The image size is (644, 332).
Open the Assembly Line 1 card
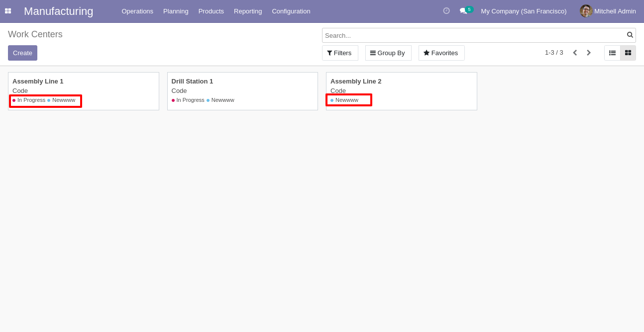click(84, 91)
